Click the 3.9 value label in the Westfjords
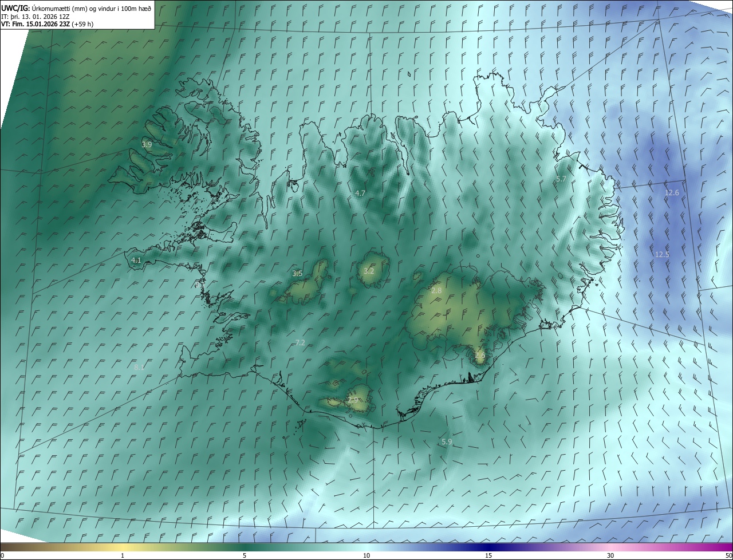Screen dimensions: 733x560 [x=147, y=145]
